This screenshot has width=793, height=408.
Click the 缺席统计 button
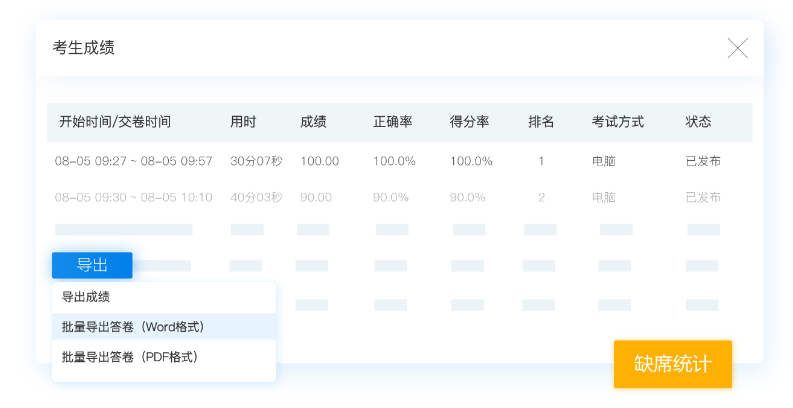(x=672, y=364)
